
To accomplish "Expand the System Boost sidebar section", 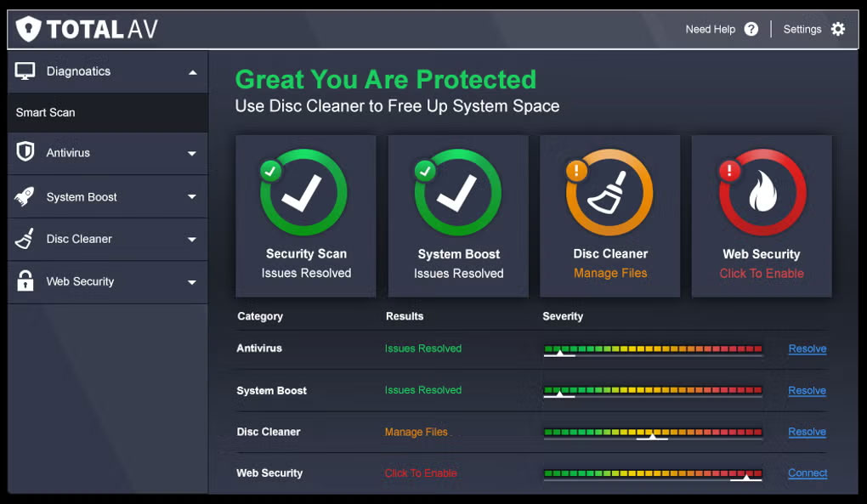I will pos(194,196).
